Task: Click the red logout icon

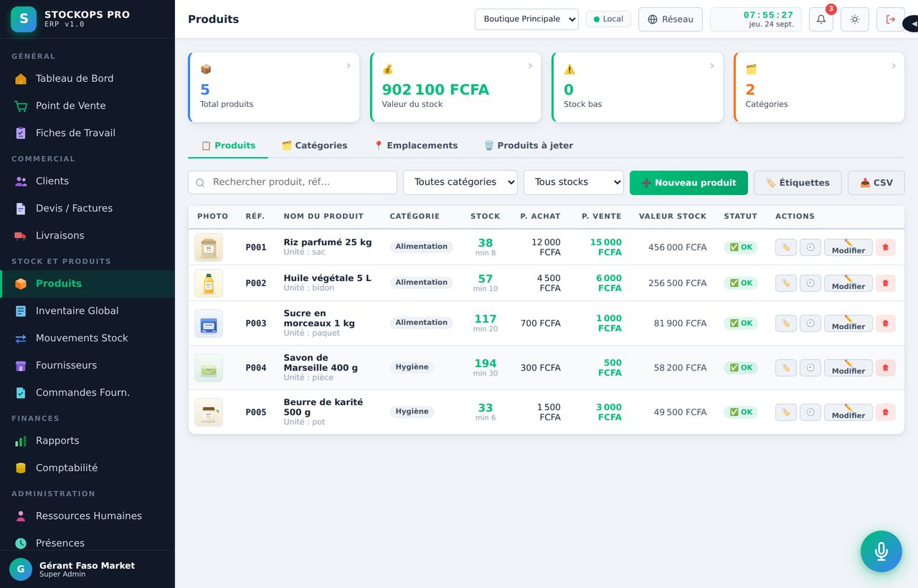Action: (890, 19)
